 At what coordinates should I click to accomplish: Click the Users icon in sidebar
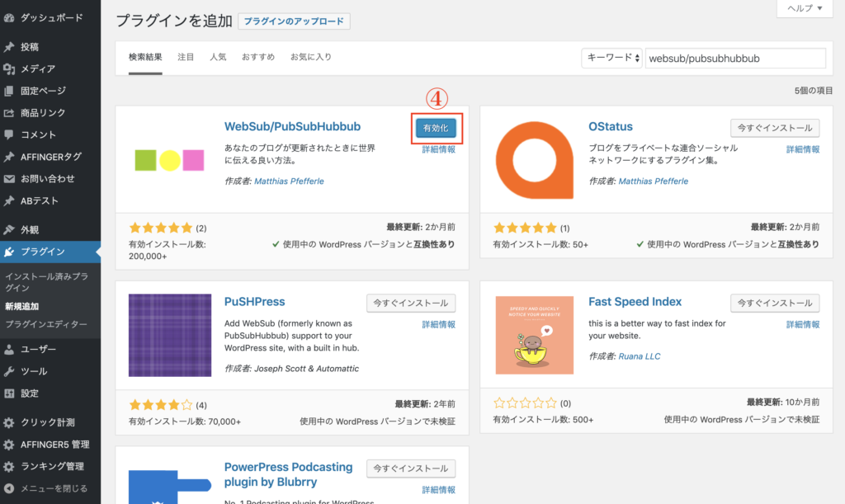pyautogui.click(x=9, y=349)
